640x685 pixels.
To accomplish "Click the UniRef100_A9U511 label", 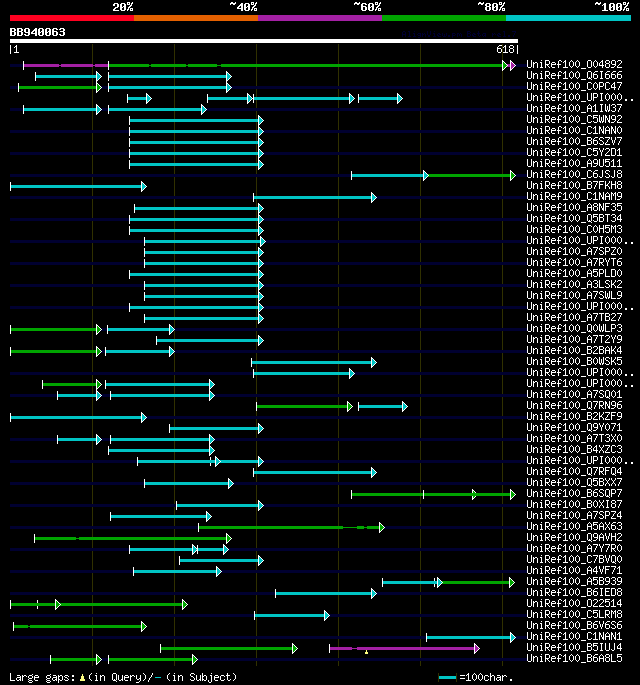I will 574,163.
